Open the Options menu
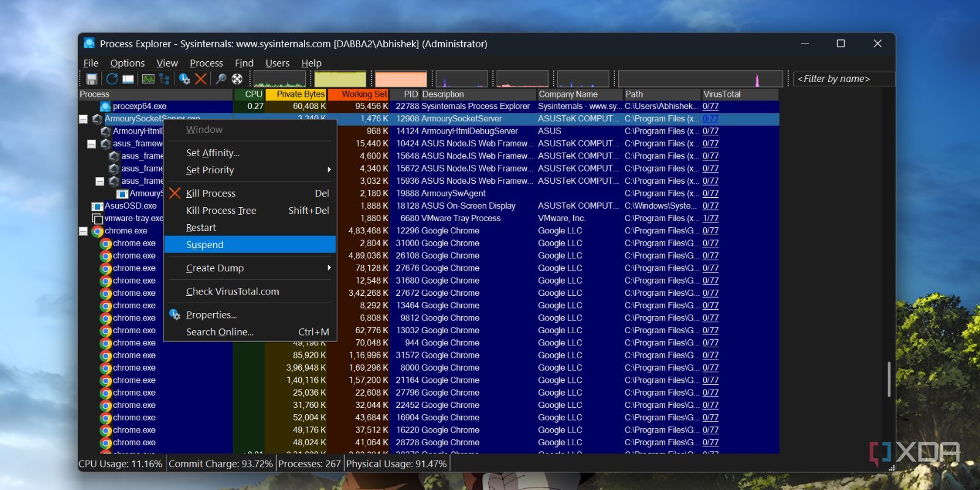 point(127,63)
